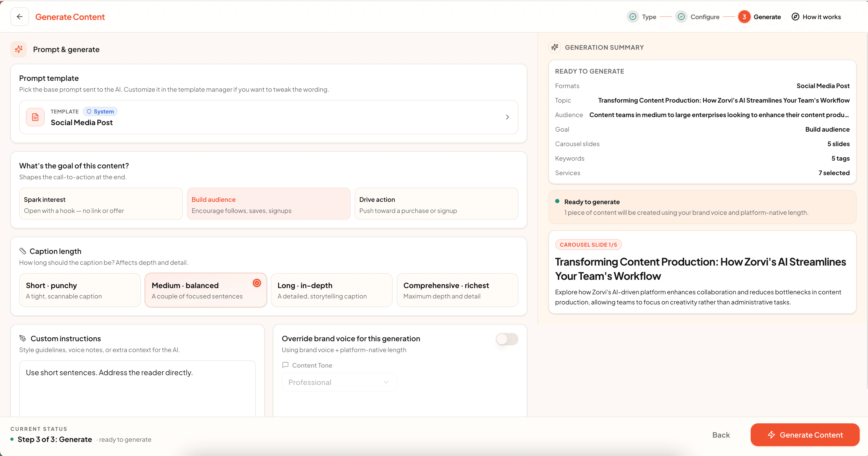Viewport: 868px width, 456px height.
Task: Click 'Step 3 of 3: Generate' status text
Action: [x=55, y=439]
